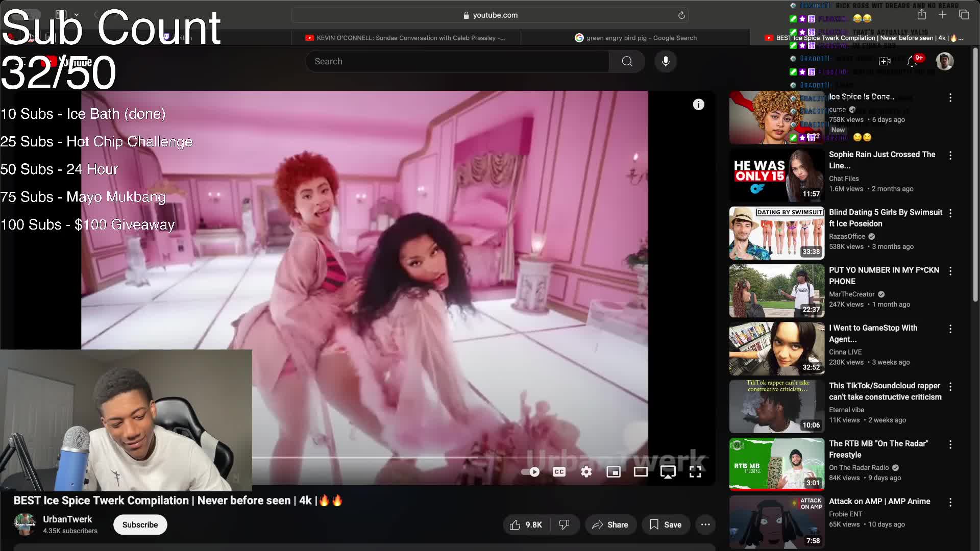Open On The Radar Radio channel link
980x551 pixels.
pos(859,467)
